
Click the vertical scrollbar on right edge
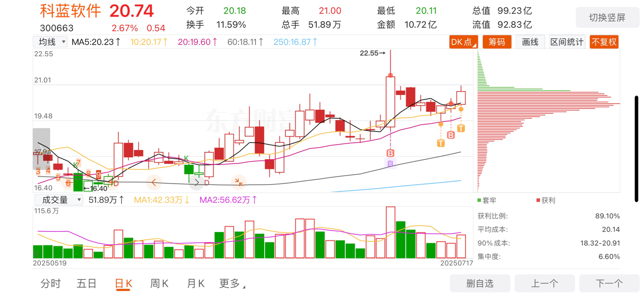tap(636, 149)
